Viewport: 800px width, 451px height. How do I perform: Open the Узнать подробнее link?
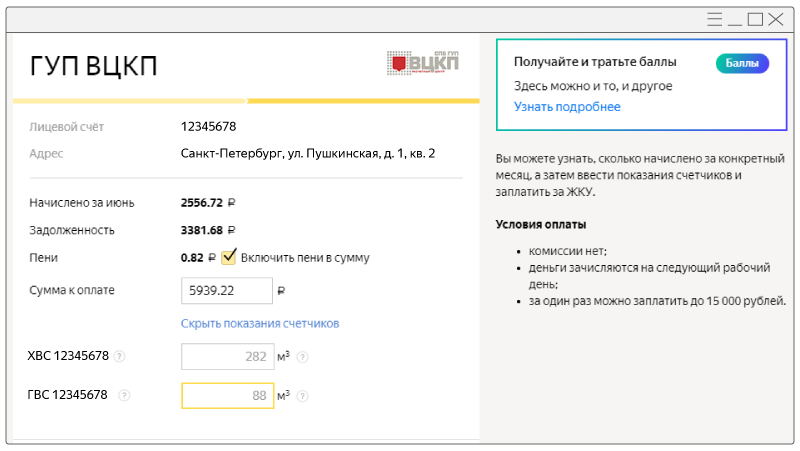[567, 107]
